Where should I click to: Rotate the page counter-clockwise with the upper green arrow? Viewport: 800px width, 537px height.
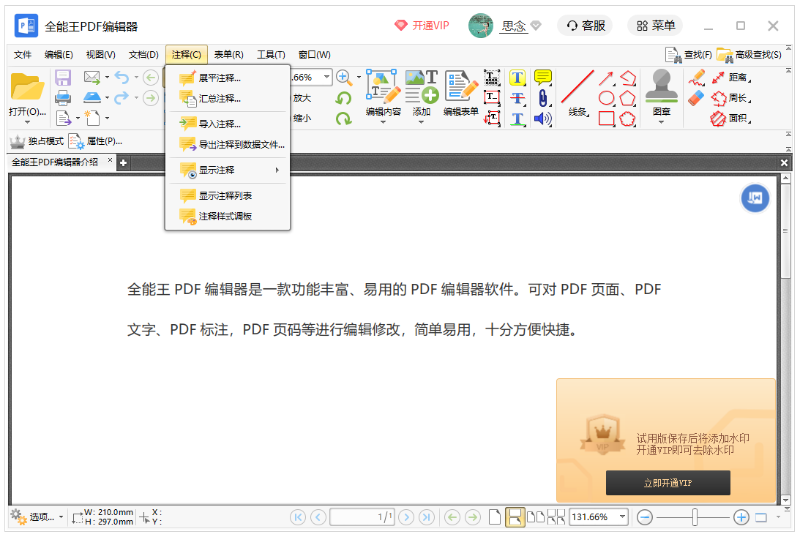[x=343, y=98]
